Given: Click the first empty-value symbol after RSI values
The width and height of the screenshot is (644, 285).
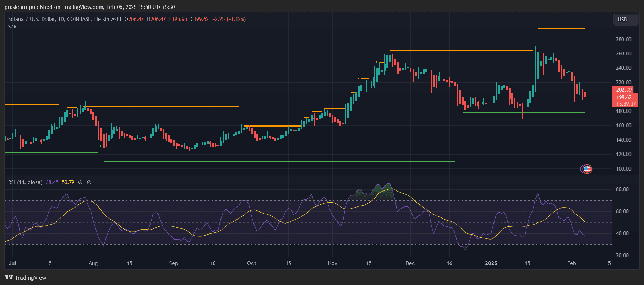Looking at the screenshot, I should point(81,182).
